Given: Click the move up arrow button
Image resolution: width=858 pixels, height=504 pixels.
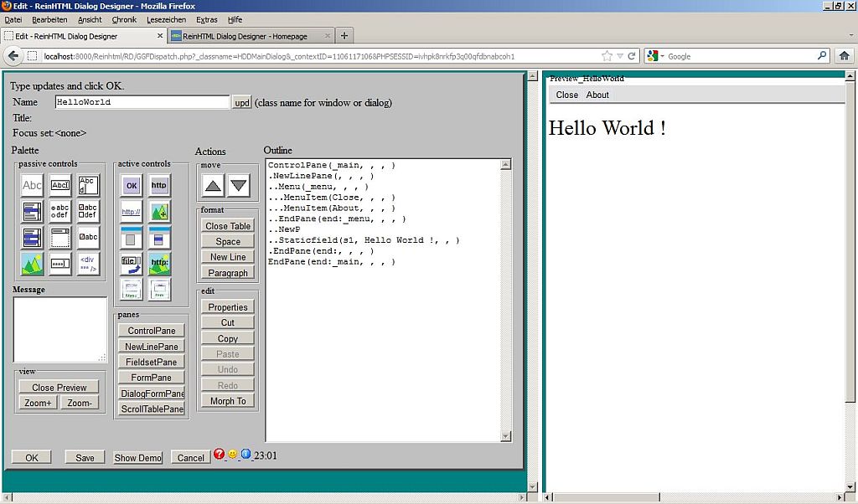Looking at the screenshot, I should point(214,186).
